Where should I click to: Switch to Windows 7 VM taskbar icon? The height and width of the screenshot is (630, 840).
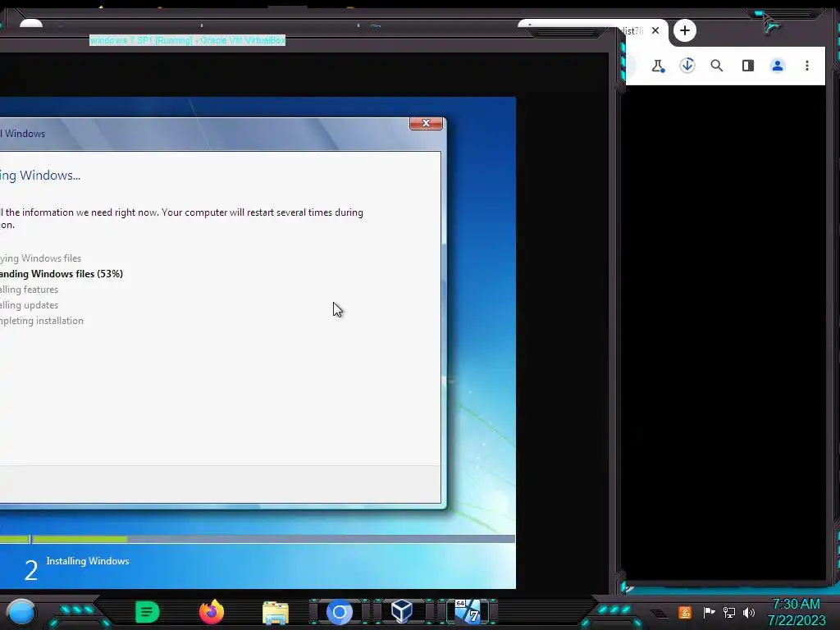tap(468, 611)
